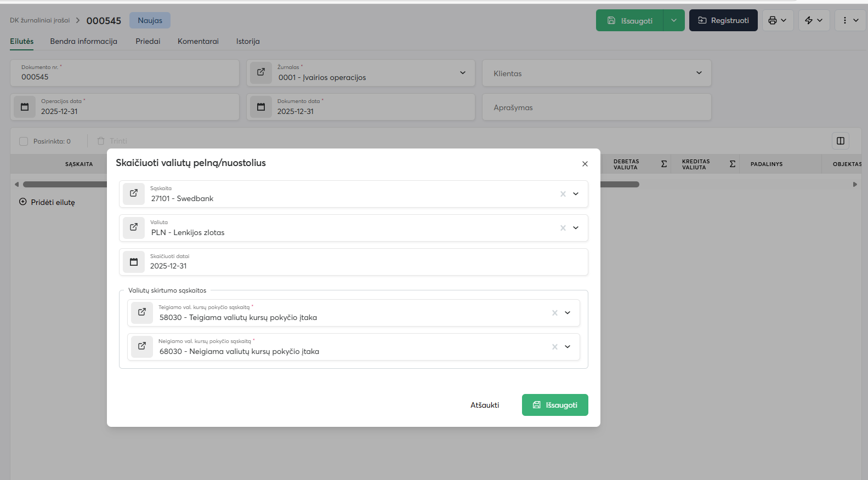868x480 pixels.
Task: Expand the Valiuta dropdown list
Action: coord(576,228)
